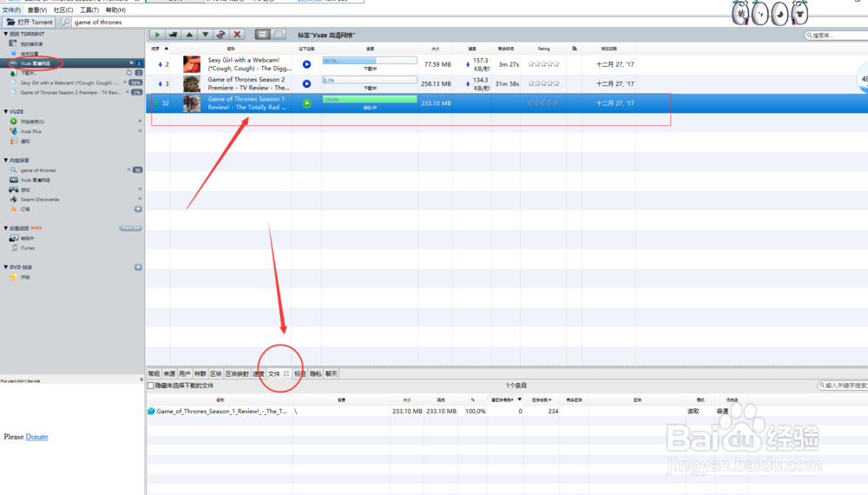The image size is (868, 495).
Task: Rate the Sexy Girl with a Webcam torrent stars
Action: pos(543,64)
